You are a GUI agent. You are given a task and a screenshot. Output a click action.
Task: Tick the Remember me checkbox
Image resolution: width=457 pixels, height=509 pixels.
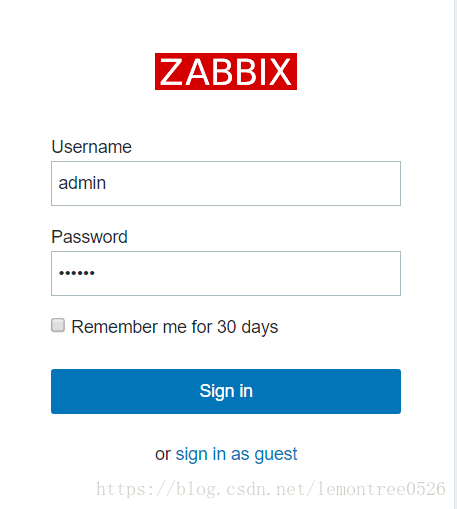pyautogui.click(x=58, y=325)
